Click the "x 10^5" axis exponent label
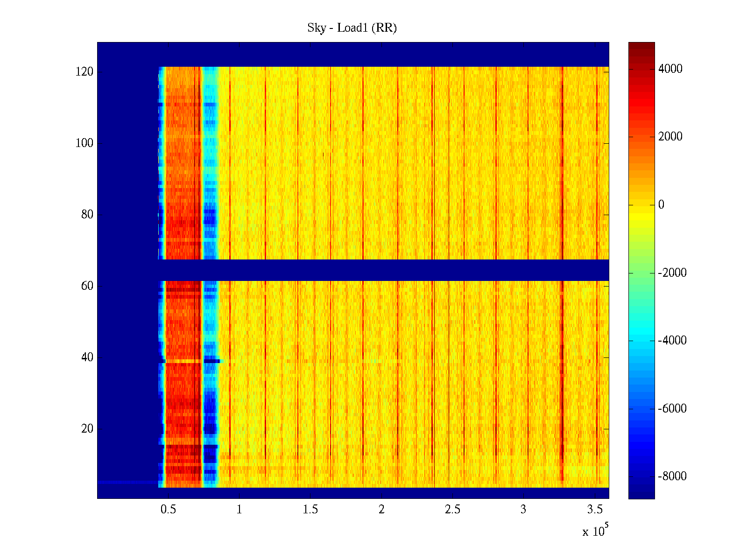The height and width of the screenshot is (560, 747). tap(595, 531)
